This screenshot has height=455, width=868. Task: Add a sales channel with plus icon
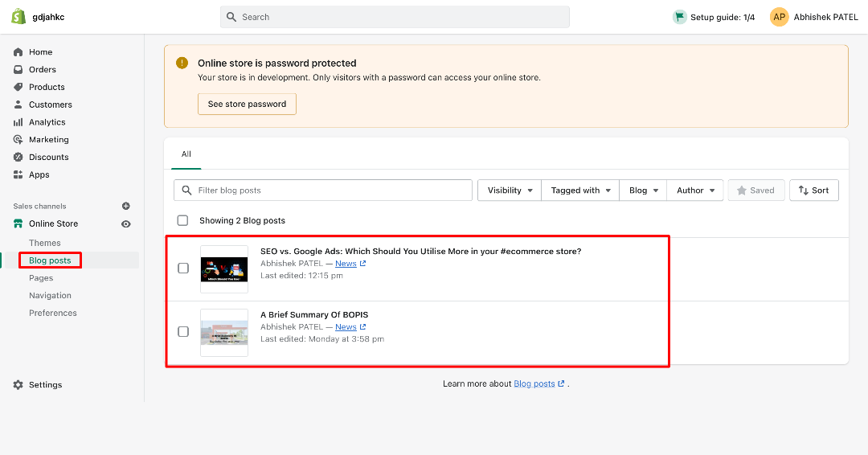pos(125,206)
